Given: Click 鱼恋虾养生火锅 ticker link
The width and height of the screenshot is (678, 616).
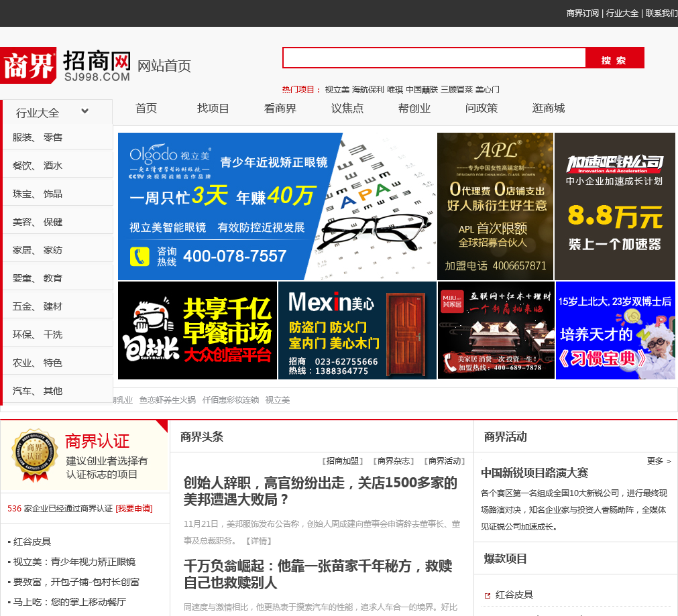Looking at the screenshot, I should 168,400.
